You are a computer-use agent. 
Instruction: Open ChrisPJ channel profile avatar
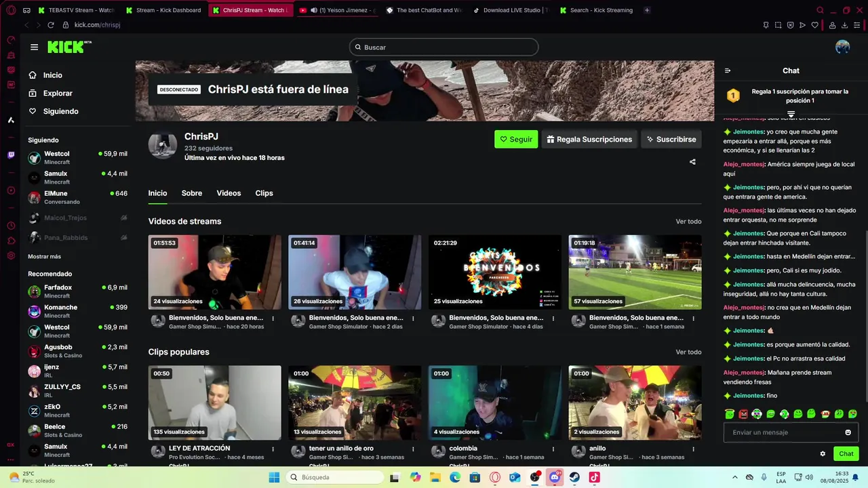click(163, 146)
